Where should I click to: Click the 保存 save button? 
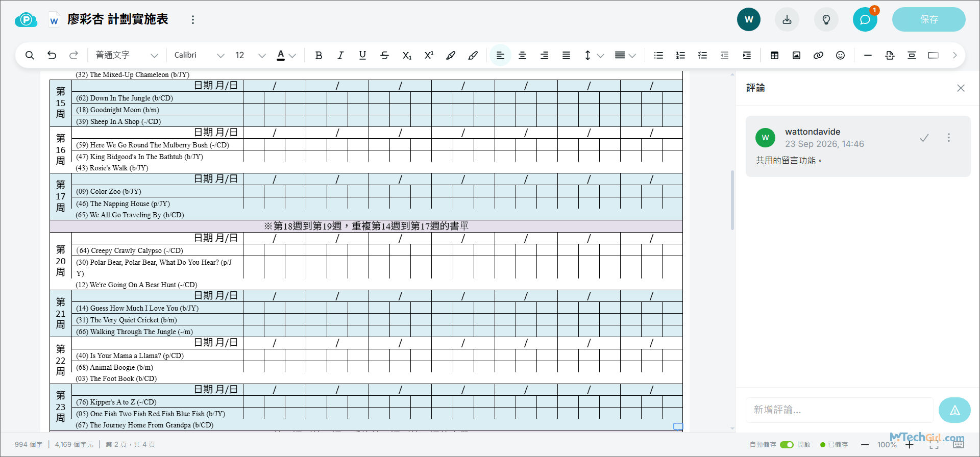pos(928,19)
